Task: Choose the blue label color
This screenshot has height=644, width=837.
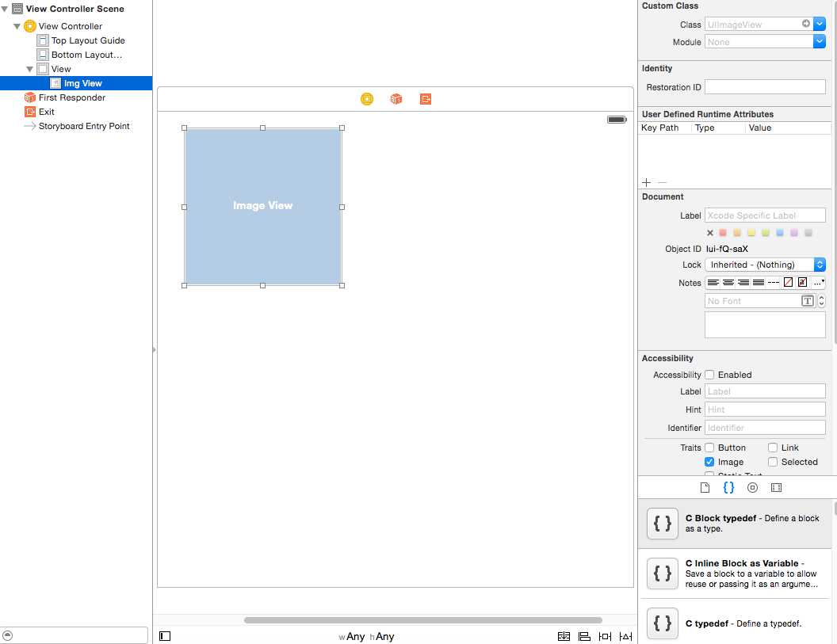Action: (780, 233)
